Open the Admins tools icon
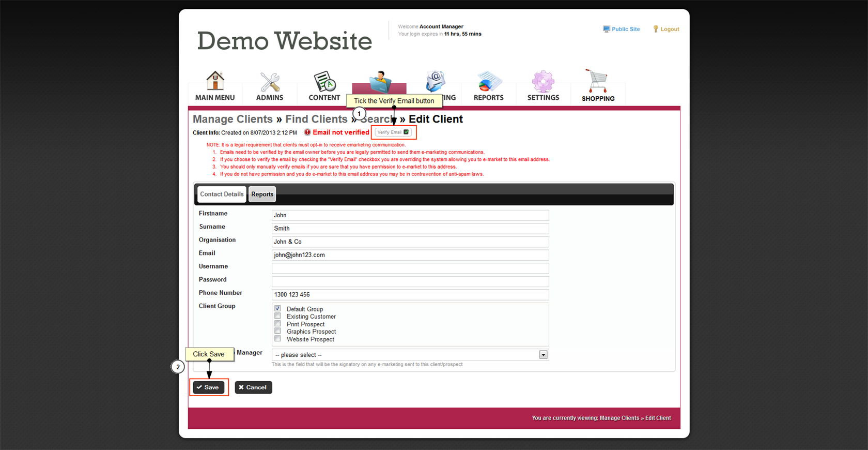The image size is (868, 450). [x=270, y=82]
